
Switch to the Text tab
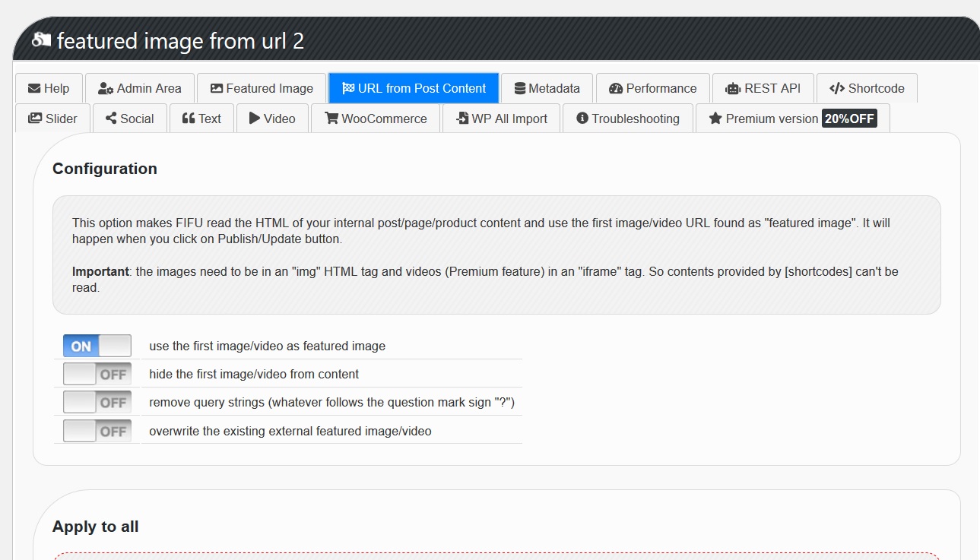[201, 119]
